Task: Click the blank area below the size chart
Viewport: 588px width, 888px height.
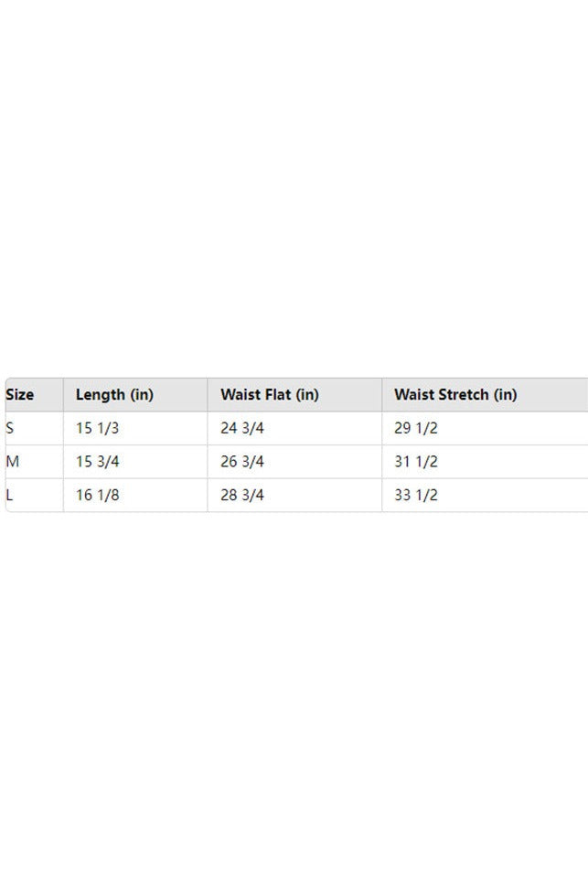Action: click(x=294, y=695)
